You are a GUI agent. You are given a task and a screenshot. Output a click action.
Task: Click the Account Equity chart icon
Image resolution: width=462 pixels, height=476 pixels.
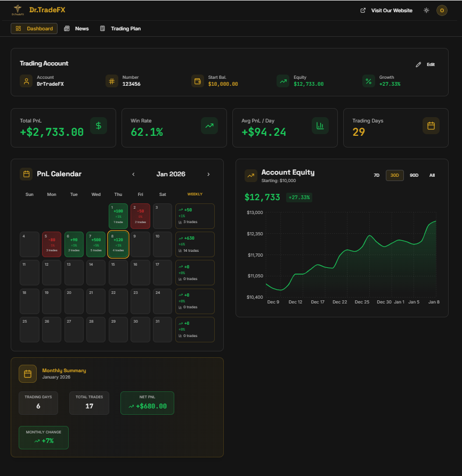pos(250,175)
